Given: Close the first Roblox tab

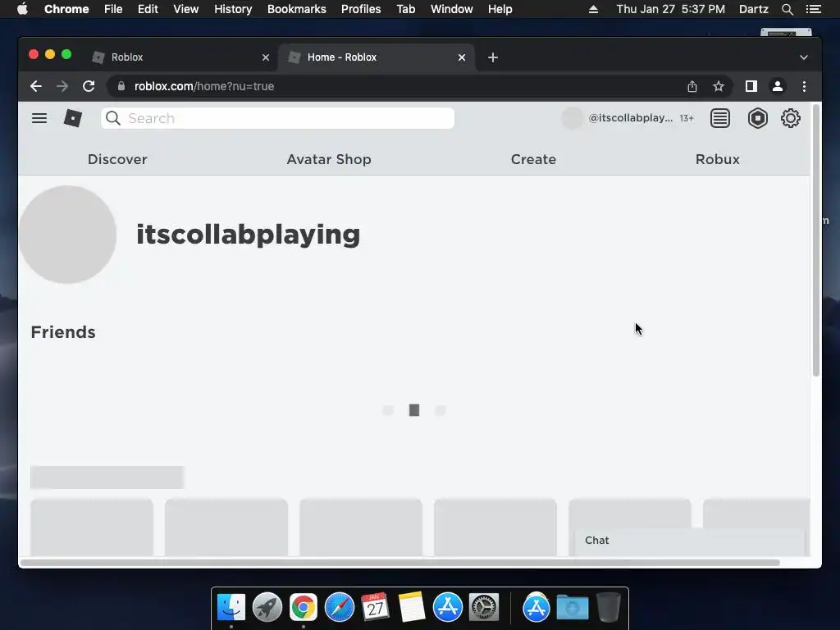Looking at the screenshot, I should point(266,57).
